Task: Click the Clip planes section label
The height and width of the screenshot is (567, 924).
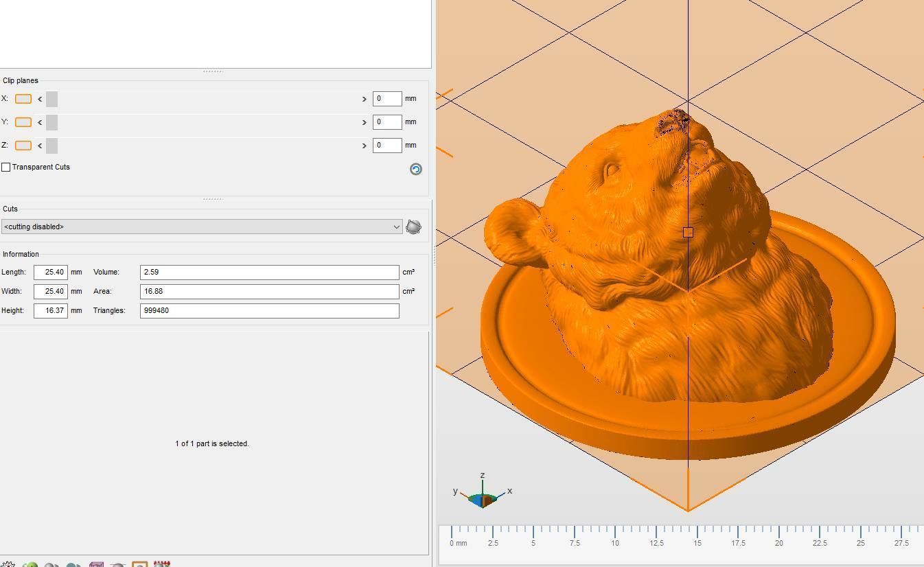Action: coord(21,81)
